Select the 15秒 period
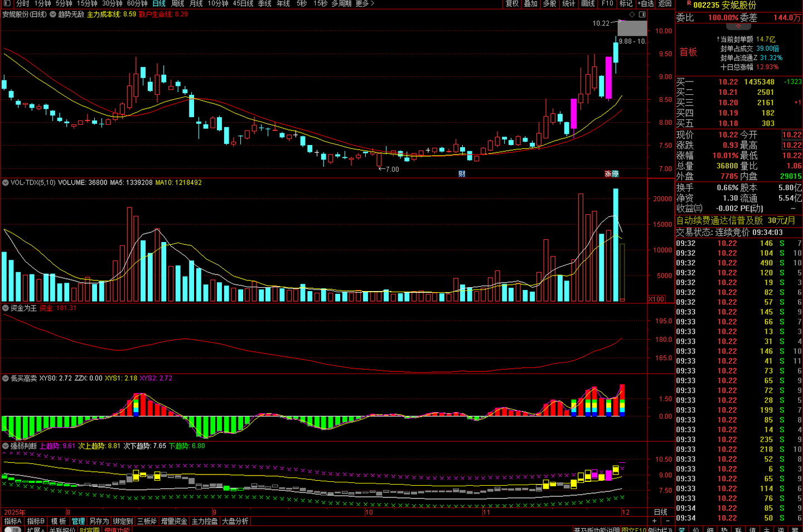The width and height of the screenshot is (803, 532). (x=320, y=3)
